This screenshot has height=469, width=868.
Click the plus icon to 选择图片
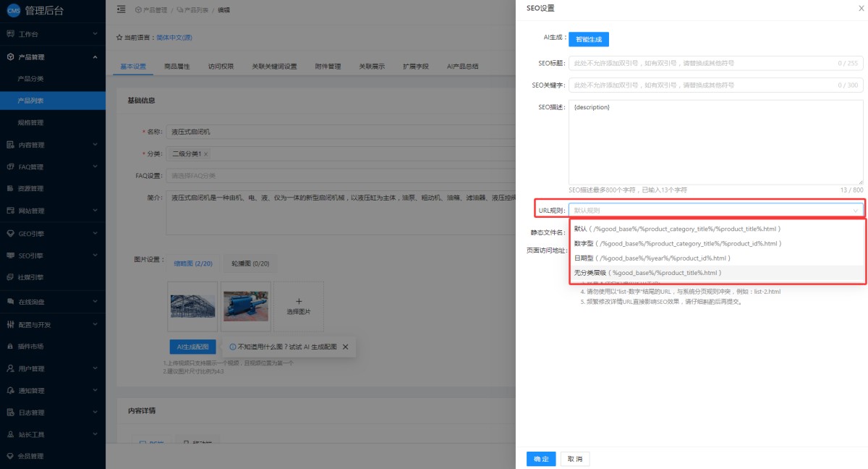[299, 301]
